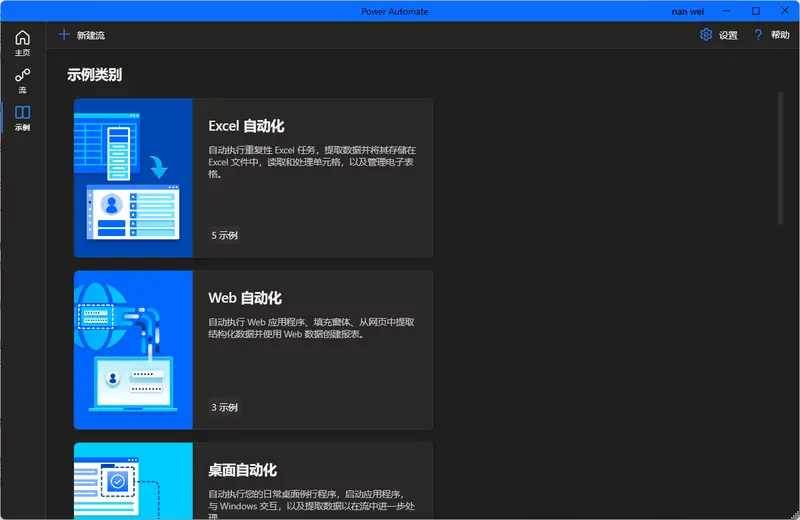Open the Excel 自动化 card thumbnail
This screenshot has height=520, width=800.
click(x=133, y=178)
